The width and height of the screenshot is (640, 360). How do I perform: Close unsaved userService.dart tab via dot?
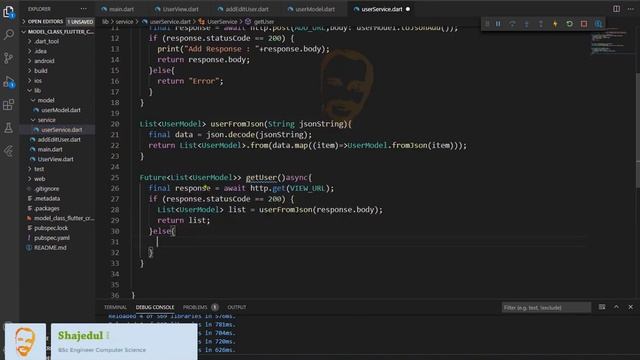(408, 9)
